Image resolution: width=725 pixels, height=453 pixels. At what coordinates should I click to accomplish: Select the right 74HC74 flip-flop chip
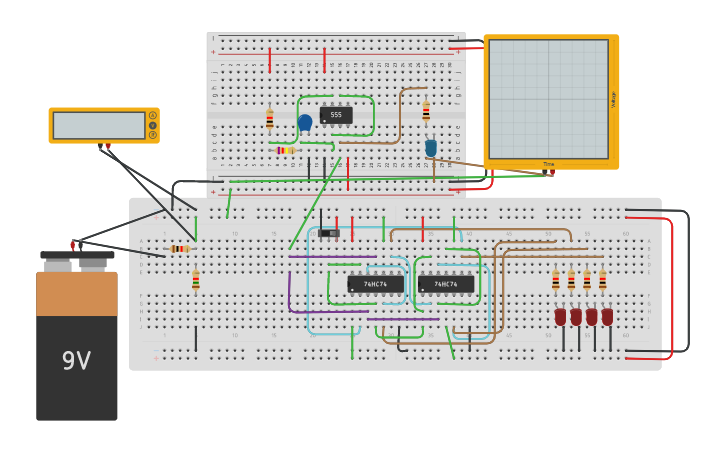click(x=446, y=284)
